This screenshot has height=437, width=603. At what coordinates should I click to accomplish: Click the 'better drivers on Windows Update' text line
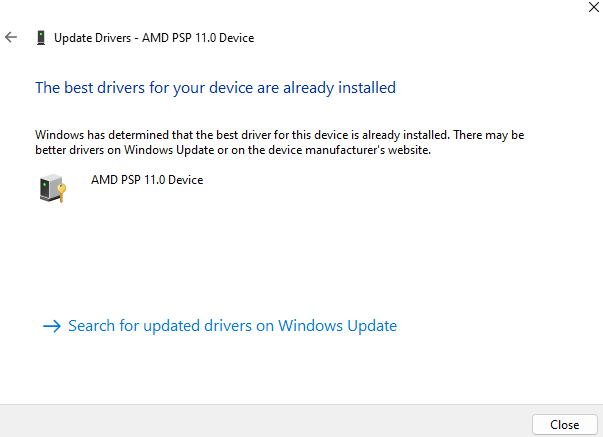(x=233, y=150)
